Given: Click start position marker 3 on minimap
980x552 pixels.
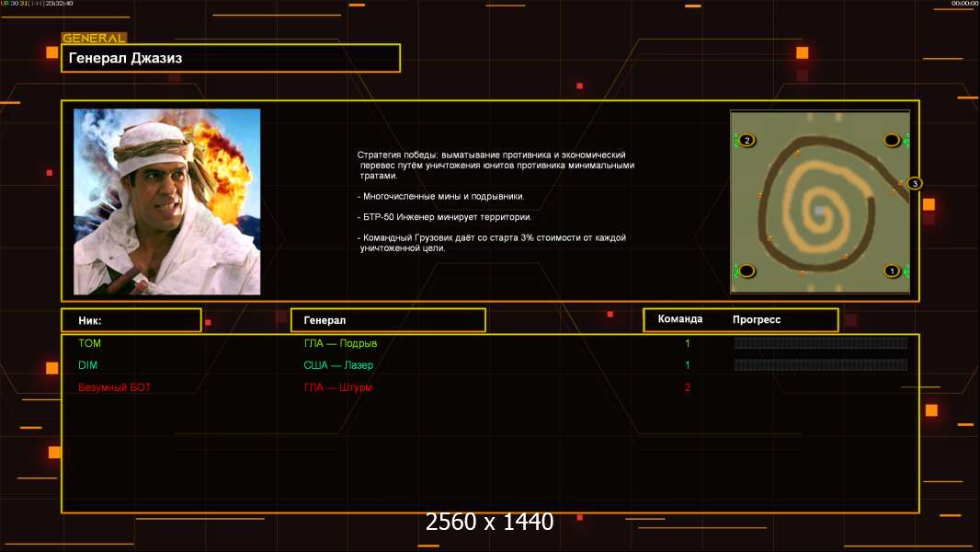Looking at the screenshot, I should [915, 183].
